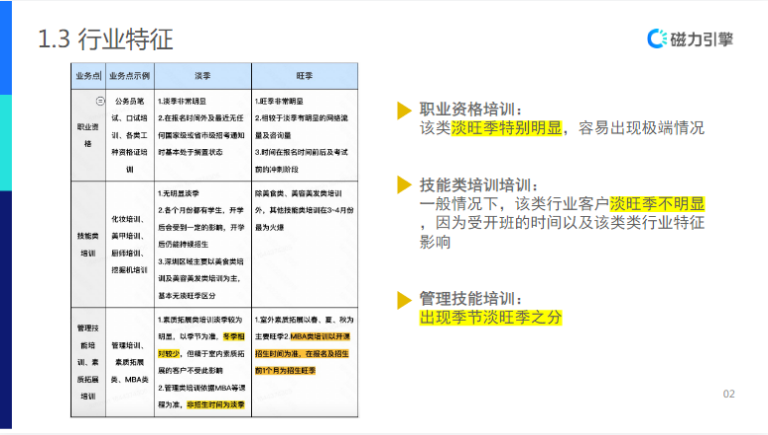
Task: Click the text 1.淡季非常明显
Action: (182, 101)
